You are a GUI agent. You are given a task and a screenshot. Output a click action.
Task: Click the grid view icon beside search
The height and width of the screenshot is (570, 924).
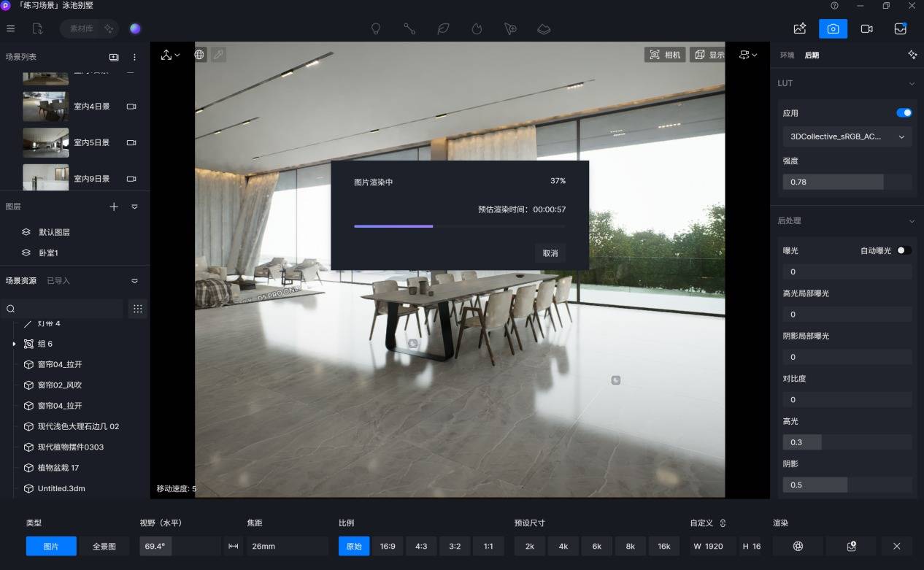click(137, 309)
